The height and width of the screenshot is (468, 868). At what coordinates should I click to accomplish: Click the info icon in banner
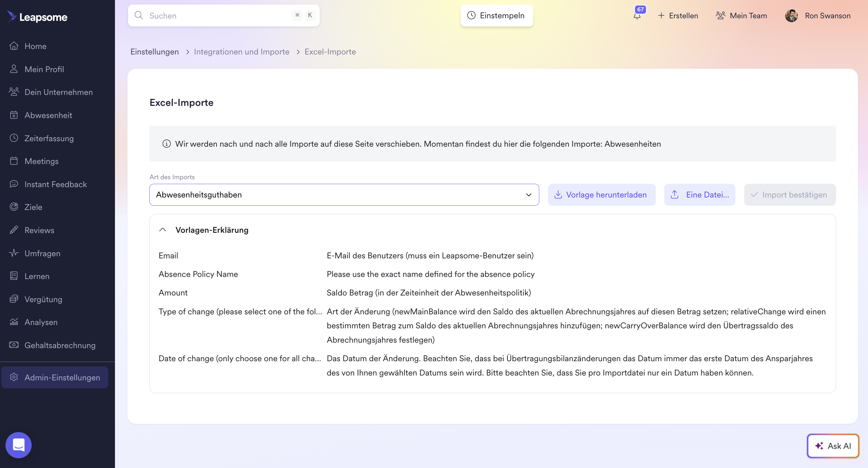[166, 144]
